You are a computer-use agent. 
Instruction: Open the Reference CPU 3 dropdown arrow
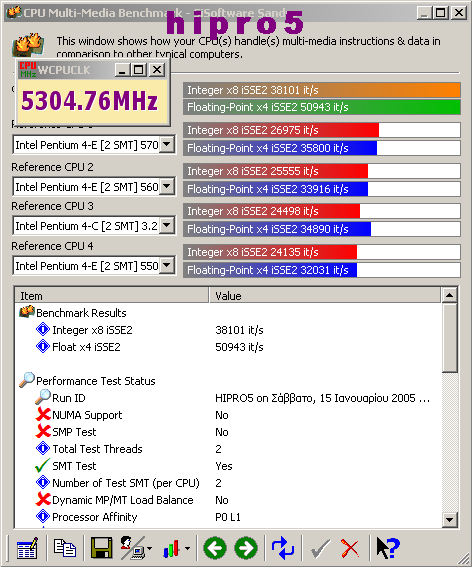coord(167,226)
